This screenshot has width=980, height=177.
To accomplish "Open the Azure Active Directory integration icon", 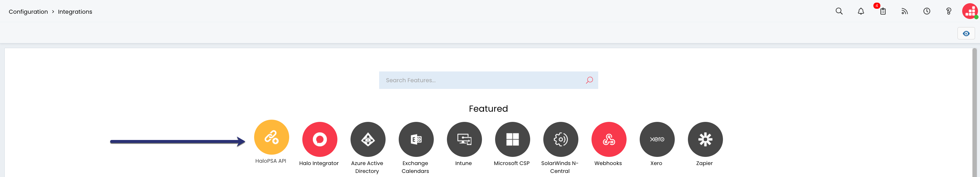I will (368, 139).
